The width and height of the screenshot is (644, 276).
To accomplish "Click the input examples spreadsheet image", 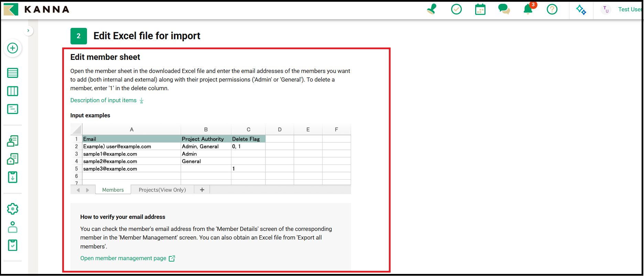I will 211,159.
